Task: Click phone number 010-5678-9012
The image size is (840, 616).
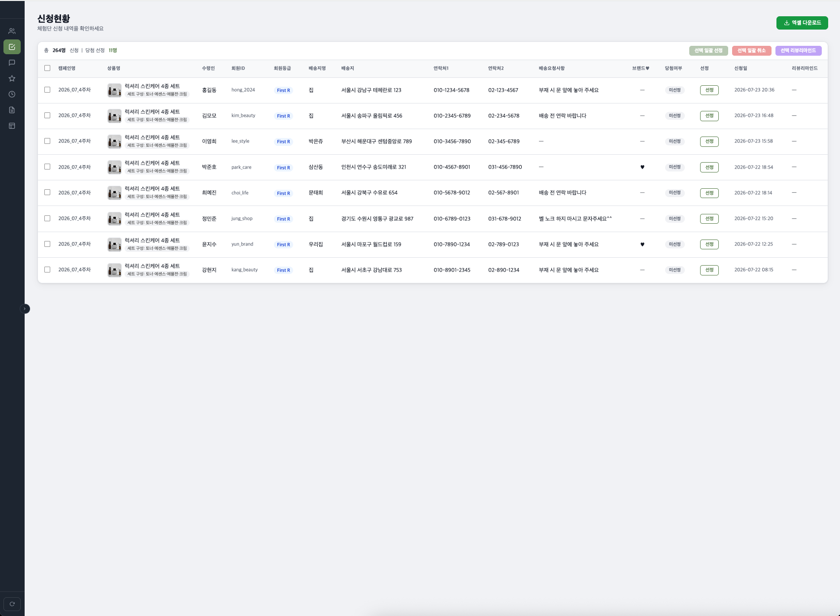Action: click(452, 193)
